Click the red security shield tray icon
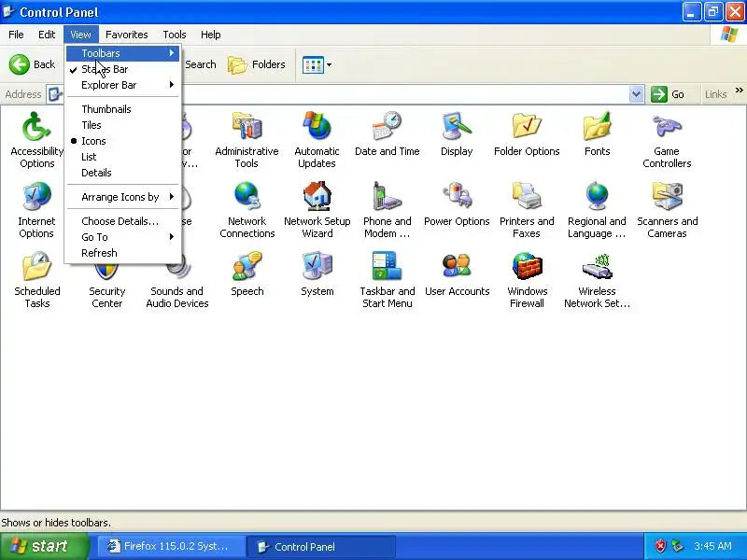The width and height of the screenshot is (747, 560). (x=660, y=546)
